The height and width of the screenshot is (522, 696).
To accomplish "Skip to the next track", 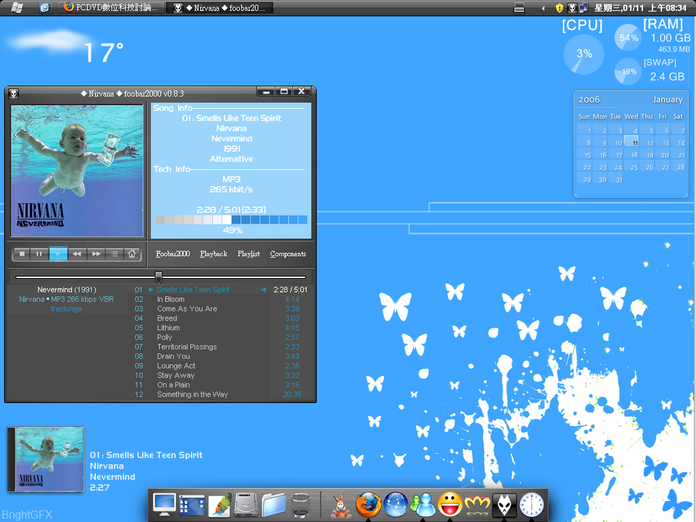I will [95, 254].
